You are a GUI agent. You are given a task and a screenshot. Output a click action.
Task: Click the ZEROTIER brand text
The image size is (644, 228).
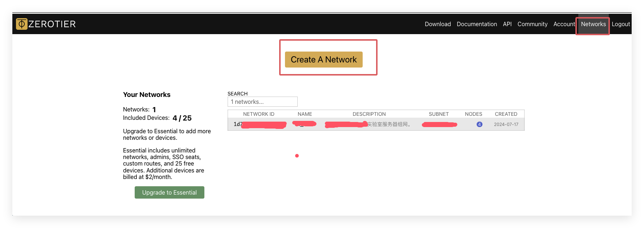click(x=52, y=24)
